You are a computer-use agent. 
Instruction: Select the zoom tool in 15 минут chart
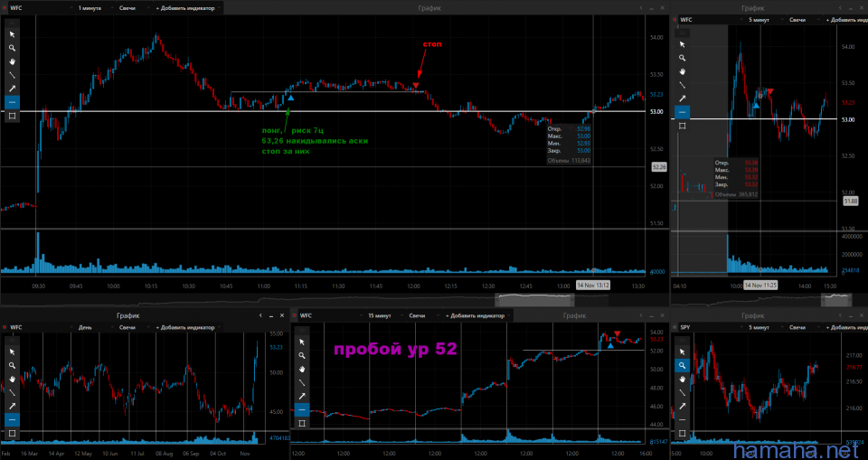coord(302,355)
